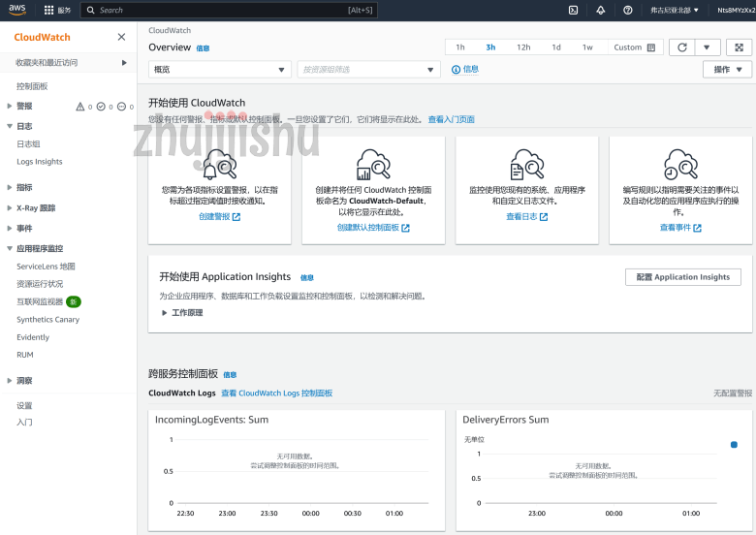756x535 pixels.
Task: Click the new badge by Internet Monitor
Action: tap(74, 301)
